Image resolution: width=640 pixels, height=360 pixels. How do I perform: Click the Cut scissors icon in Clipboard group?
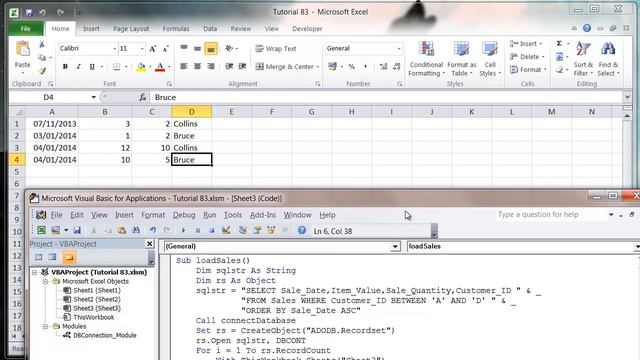point(42,44)
